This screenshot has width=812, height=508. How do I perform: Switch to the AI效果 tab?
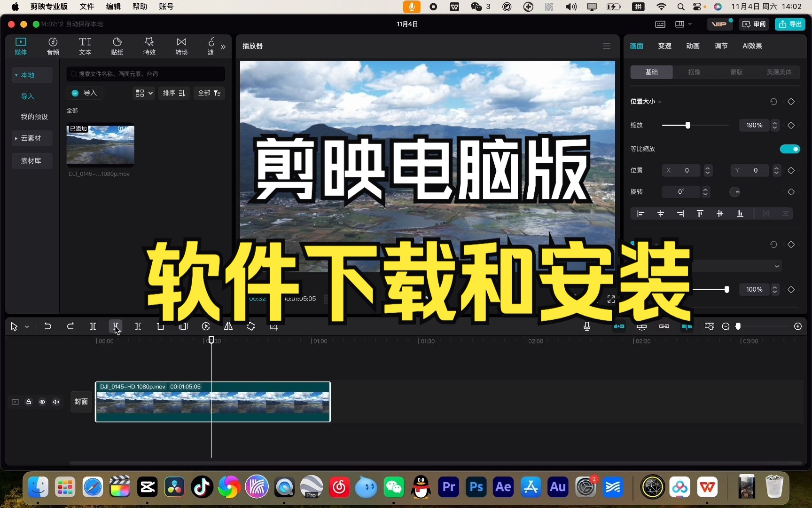pos(752,46)
